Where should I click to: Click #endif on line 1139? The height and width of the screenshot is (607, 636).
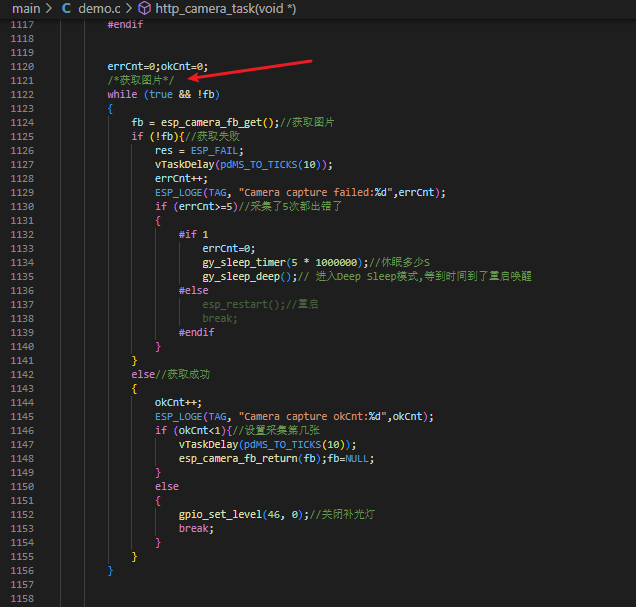pos(196,332)
